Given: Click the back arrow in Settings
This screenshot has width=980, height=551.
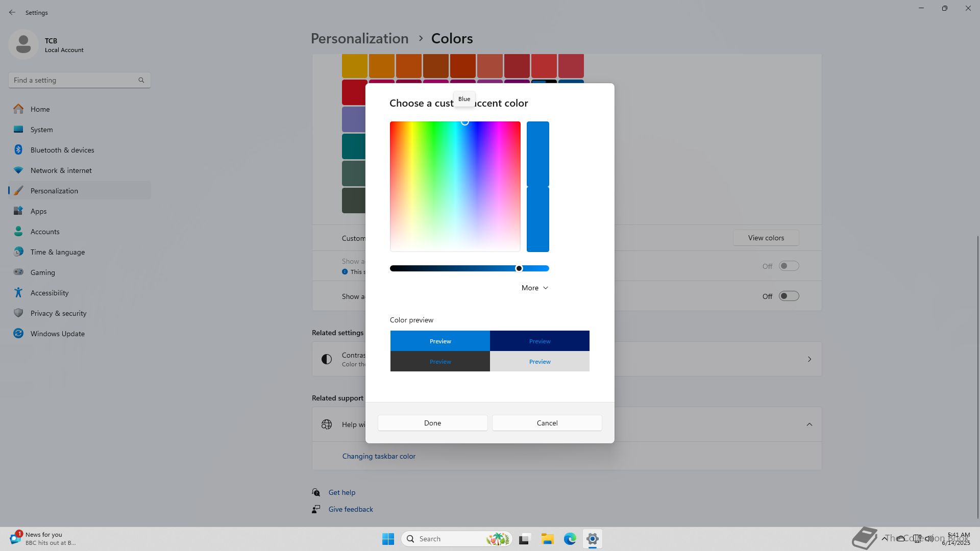Looking at the screenshot, I should pyautogui.click(x=12, y=12).
